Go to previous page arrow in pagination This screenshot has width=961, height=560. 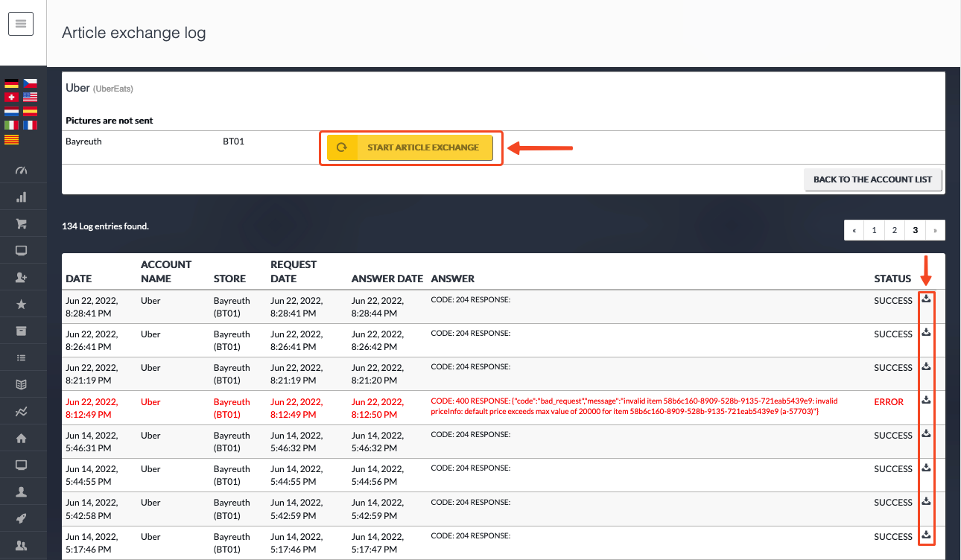(854, 230)
